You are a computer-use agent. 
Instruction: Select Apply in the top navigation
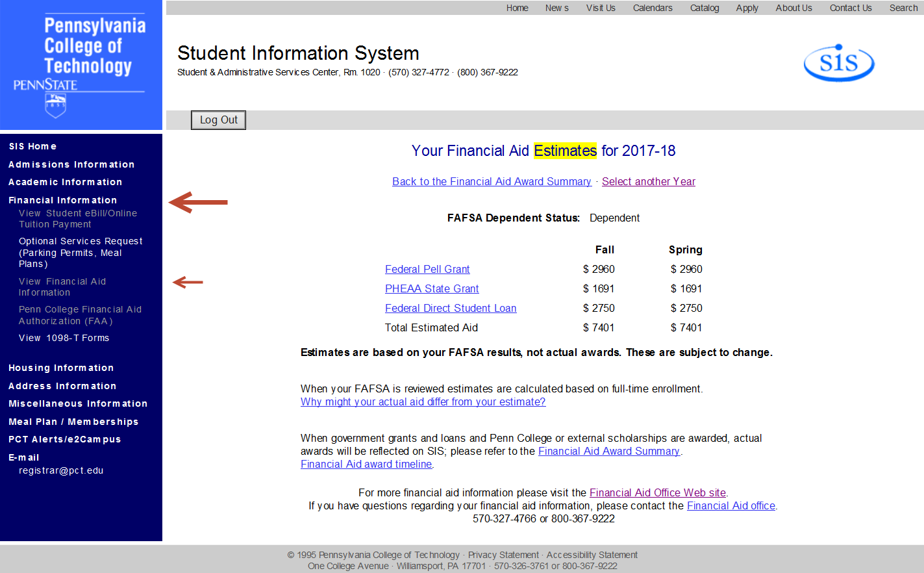pyautogui.click(x=747, y=8)
